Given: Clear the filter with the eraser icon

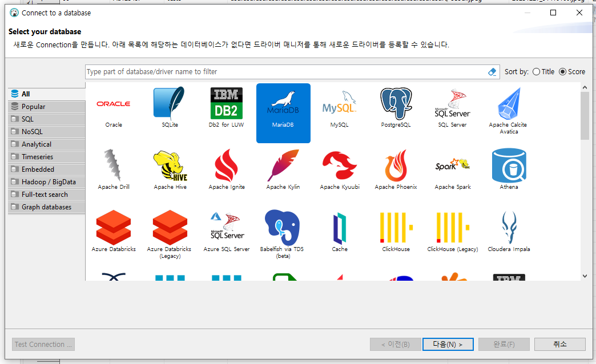Looking at the screenshot, I should (492, 72).
